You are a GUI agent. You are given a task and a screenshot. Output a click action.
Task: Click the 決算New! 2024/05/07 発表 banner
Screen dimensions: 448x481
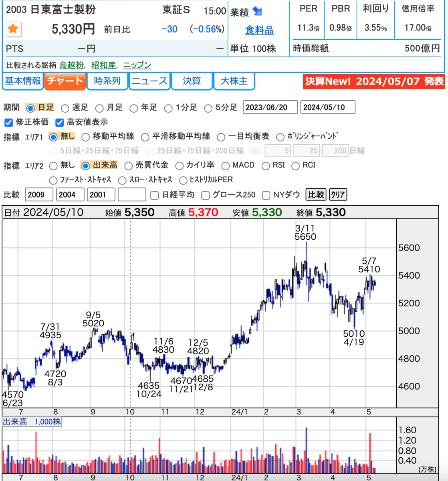374,81
